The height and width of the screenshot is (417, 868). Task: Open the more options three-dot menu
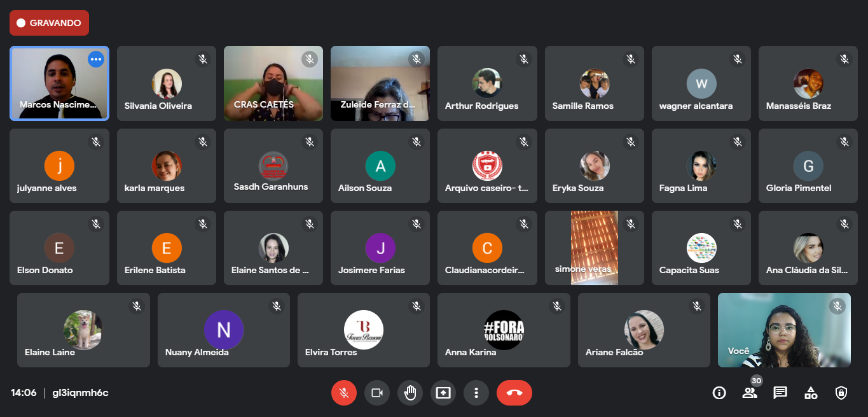tap(476, 393)
